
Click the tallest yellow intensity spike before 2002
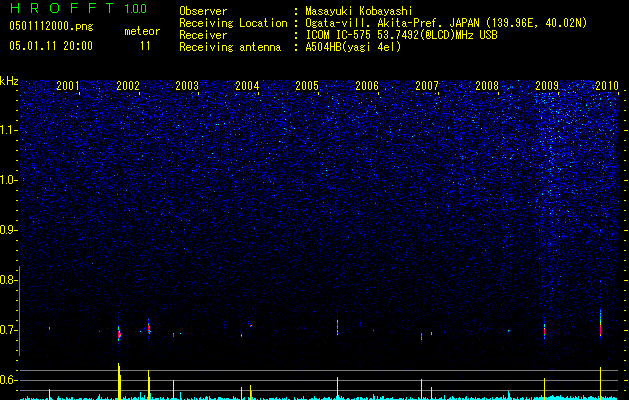coord(119,381)
